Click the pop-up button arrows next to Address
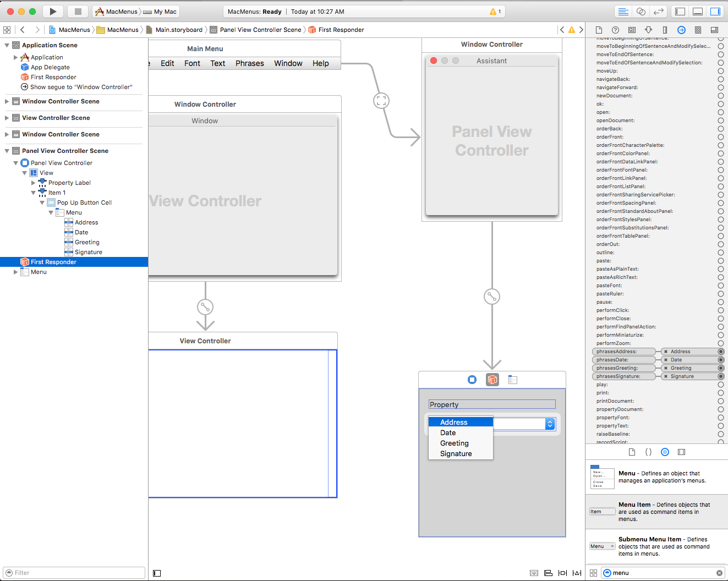This screenshot has height=581, width=728. coord(550,424)
